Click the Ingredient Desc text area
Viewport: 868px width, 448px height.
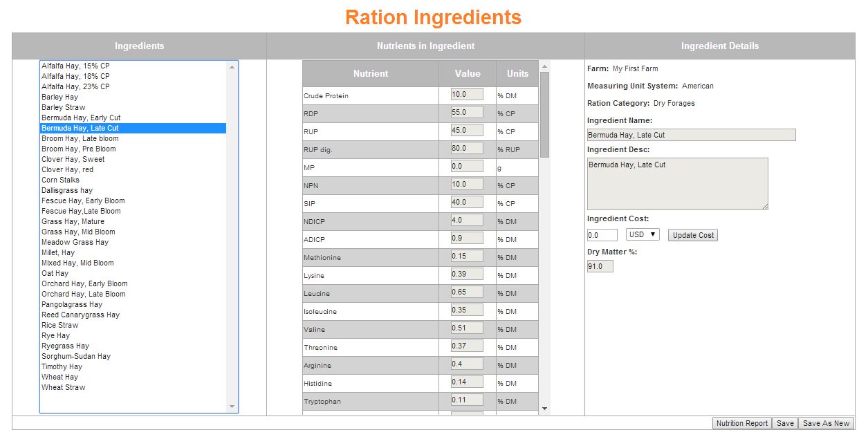coord(676,183)
